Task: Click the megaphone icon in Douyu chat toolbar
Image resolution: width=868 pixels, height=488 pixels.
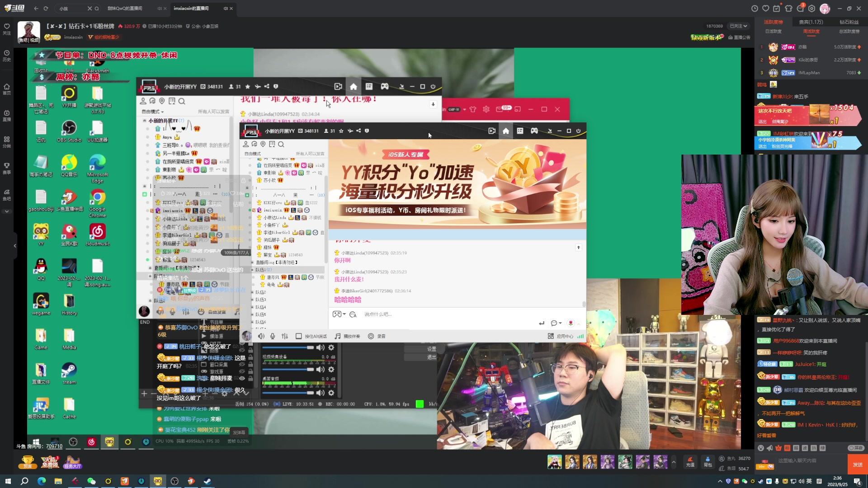Action: (769, 448)
